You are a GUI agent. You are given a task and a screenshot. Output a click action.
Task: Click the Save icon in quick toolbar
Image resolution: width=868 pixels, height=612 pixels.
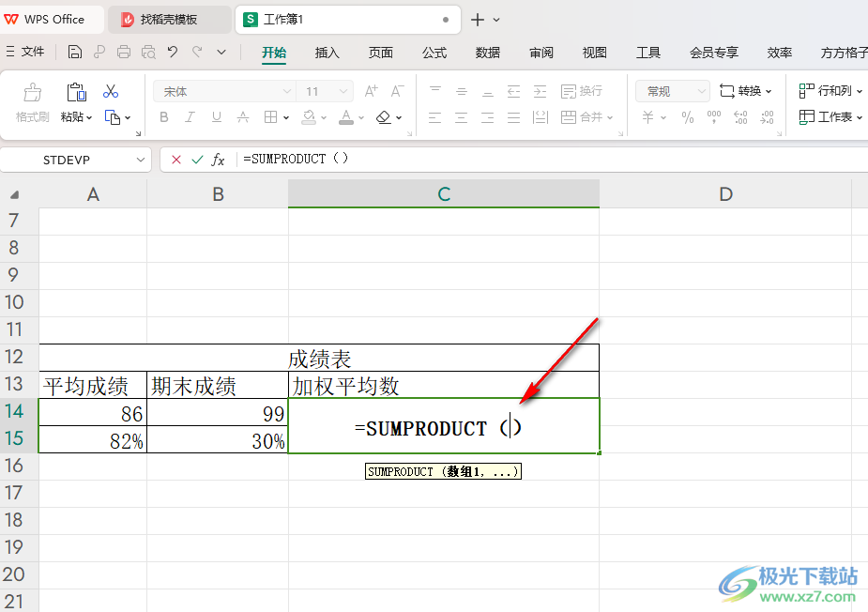click(x=75, y=52)
